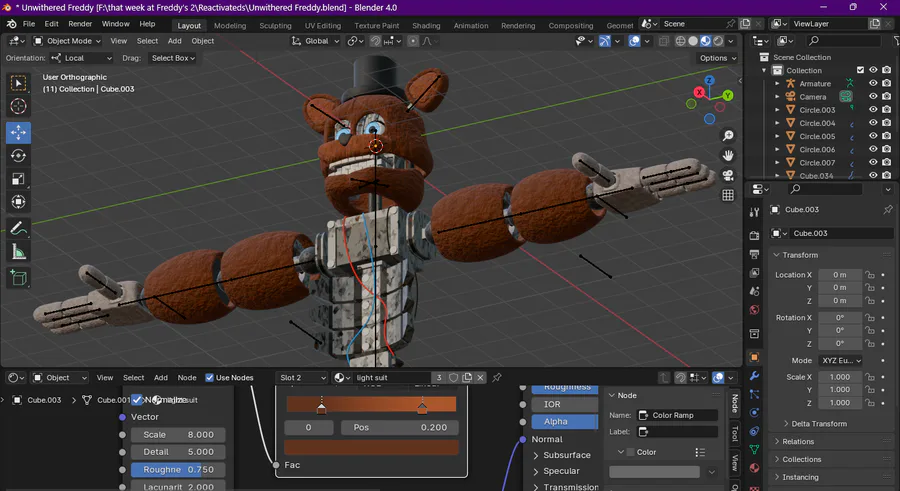Pin the node editor material
This screenshot has height=491, width=900.
tap(497, 377)
